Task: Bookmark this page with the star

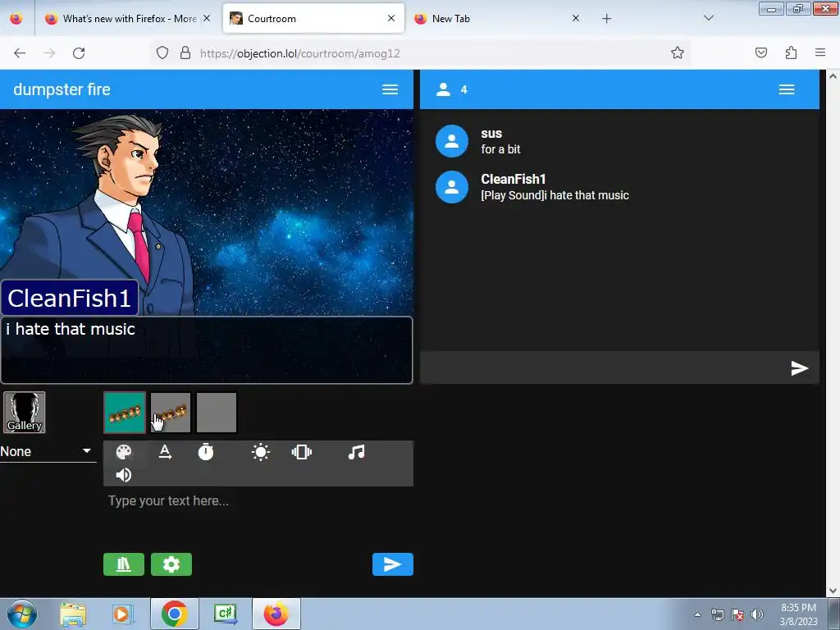Action: [677, 52]
